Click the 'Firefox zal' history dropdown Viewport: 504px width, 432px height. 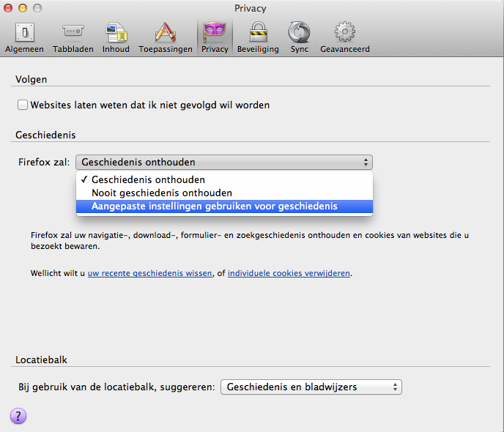(x=223, y=163)
